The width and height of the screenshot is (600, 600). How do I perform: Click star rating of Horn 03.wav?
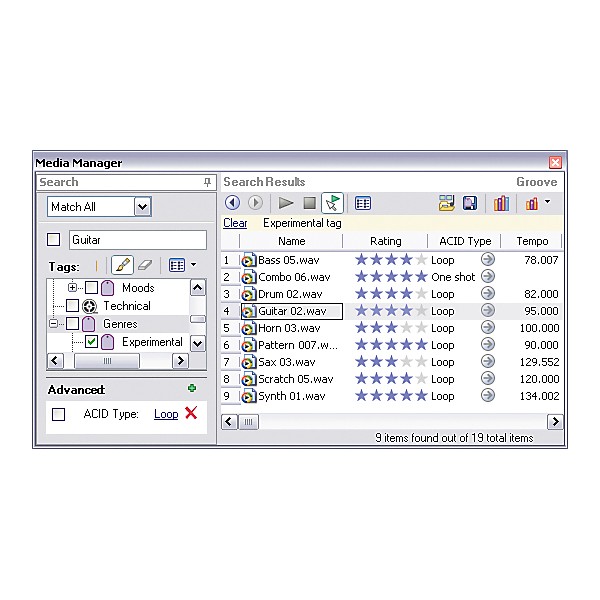[x=391, y=328]
